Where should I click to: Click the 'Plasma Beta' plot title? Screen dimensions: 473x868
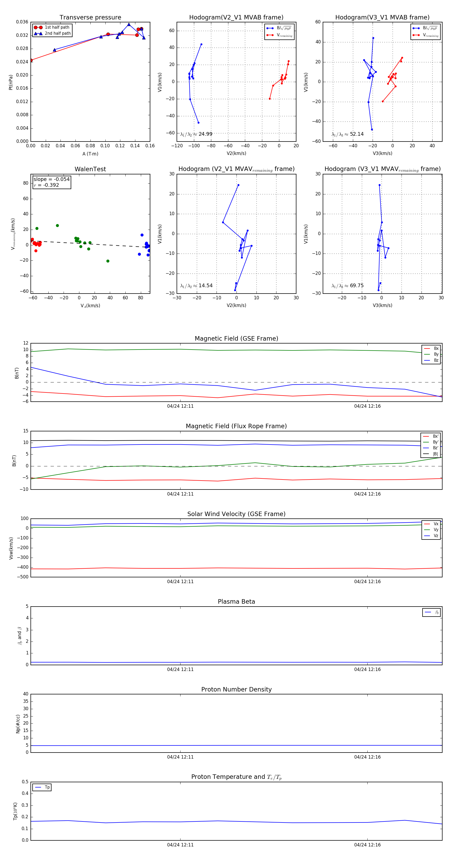click(236, 602)
